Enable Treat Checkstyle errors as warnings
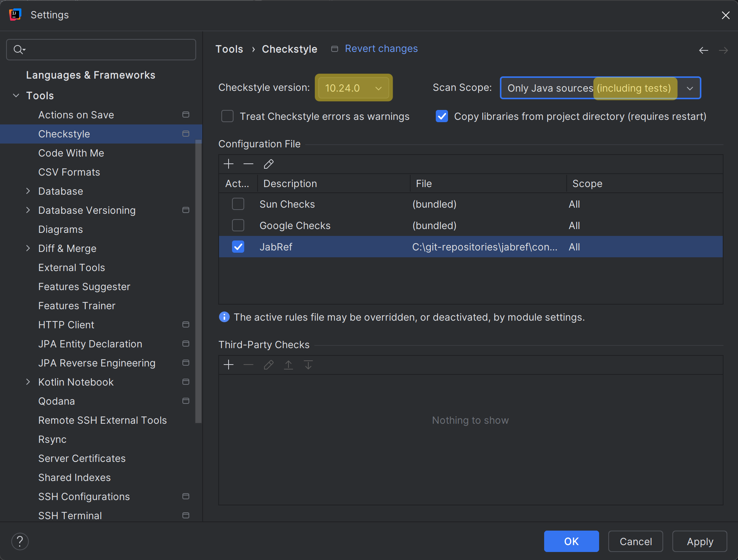Image resolution: width=738 pixels, height=560 pixels. point(227,116)
